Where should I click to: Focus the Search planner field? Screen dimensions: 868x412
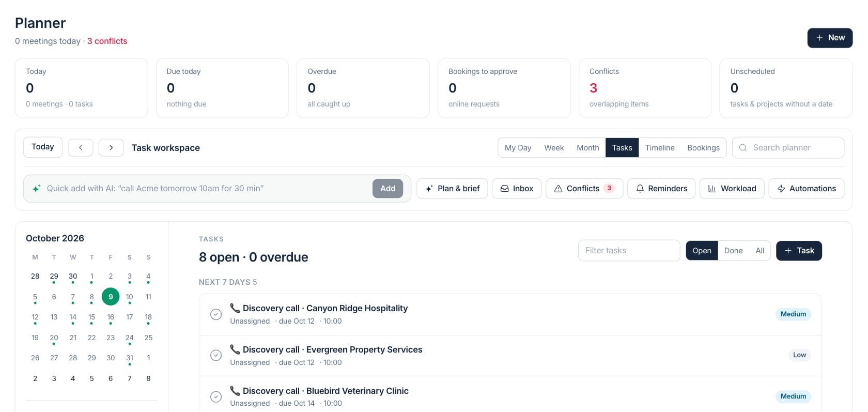[x=788, y=148]
